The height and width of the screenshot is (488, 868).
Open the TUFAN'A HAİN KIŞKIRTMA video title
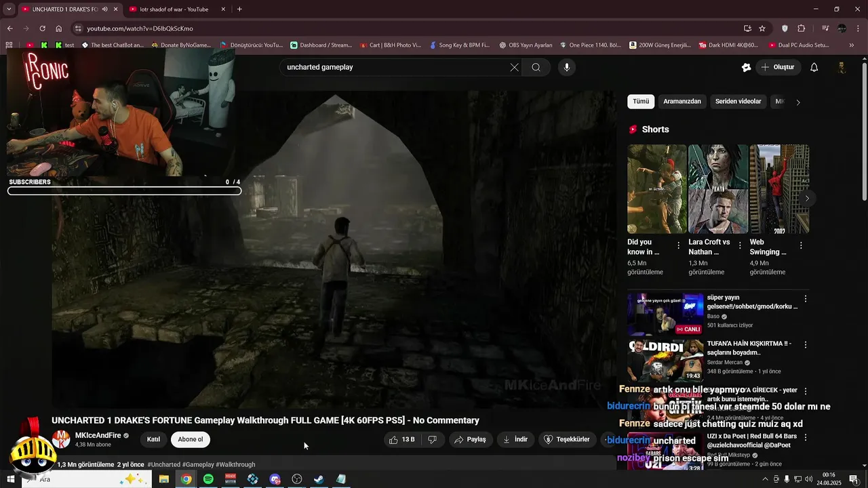pos(749,348)
